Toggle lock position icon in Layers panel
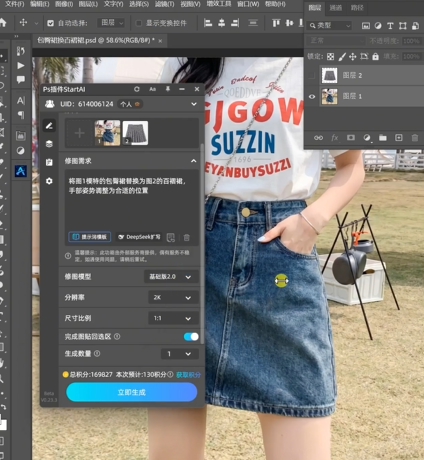 coord(353,57)
